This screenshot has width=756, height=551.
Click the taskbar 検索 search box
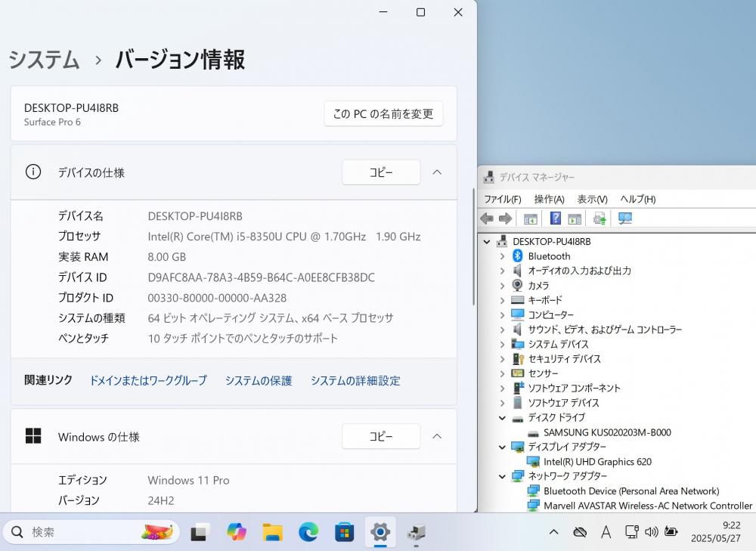[x=91, y=532]
